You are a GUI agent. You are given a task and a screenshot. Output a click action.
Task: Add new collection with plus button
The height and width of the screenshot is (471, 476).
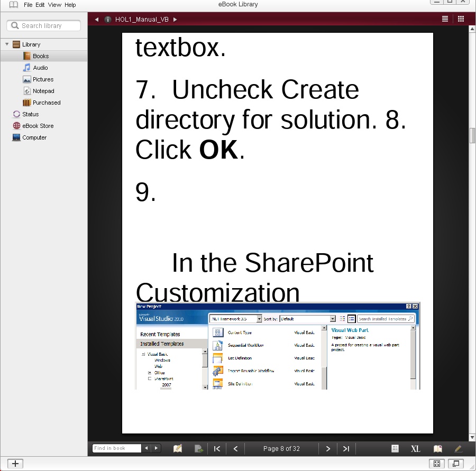pyautogui.click(x=15, y=464)
